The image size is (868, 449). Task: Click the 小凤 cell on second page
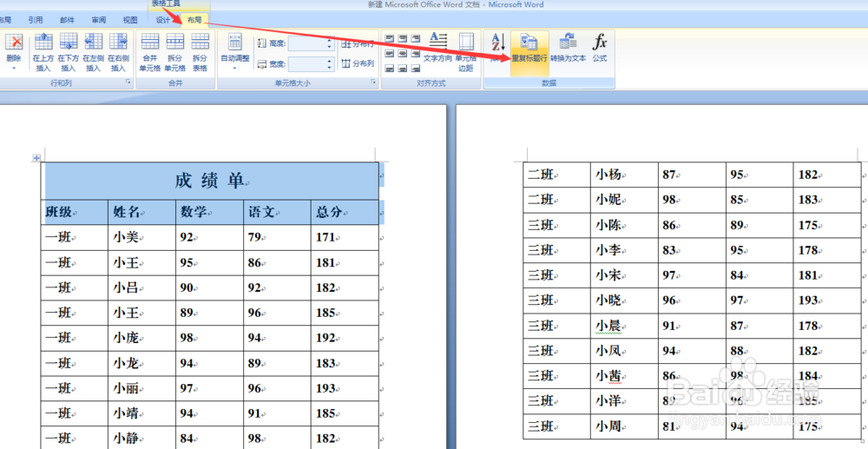[x=624, y=351]
